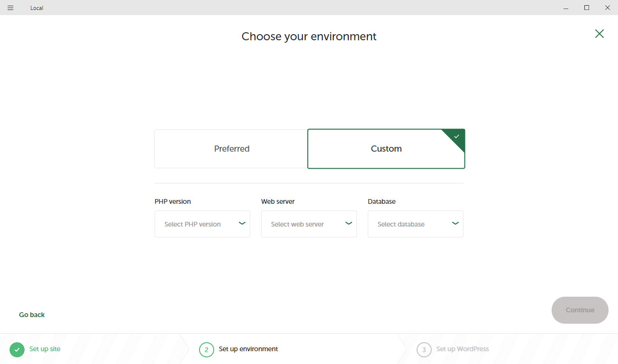Maximize the Local window

[x=587, y=8]
